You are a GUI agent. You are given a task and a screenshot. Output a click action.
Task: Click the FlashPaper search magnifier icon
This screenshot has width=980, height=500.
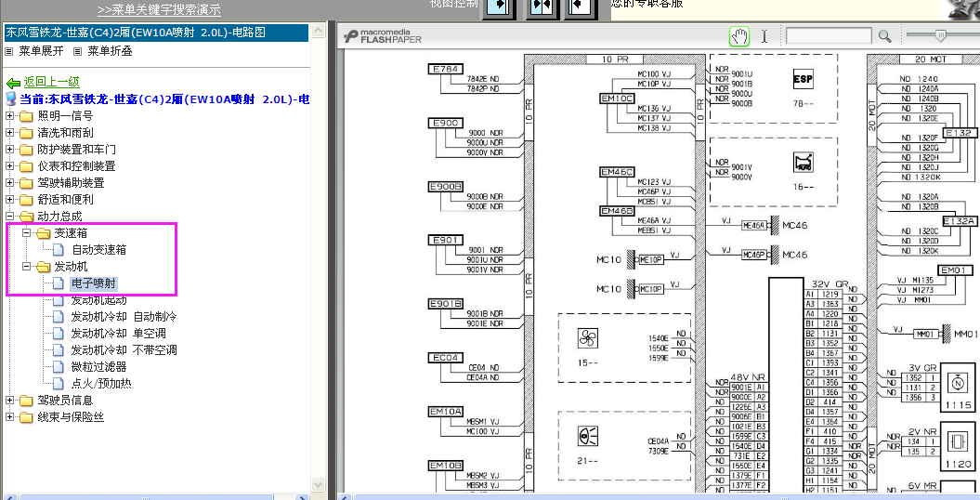coord(884,36)
